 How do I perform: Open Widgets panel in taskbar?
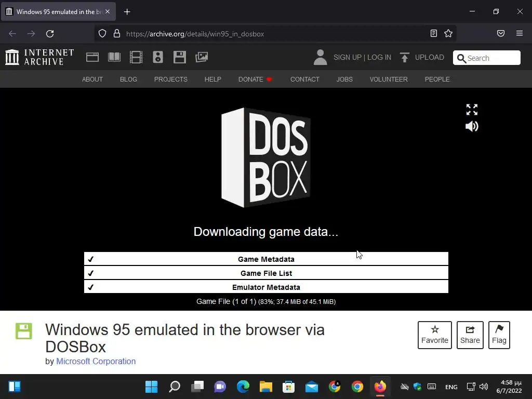pyautogui.click(x=15, y=387)
